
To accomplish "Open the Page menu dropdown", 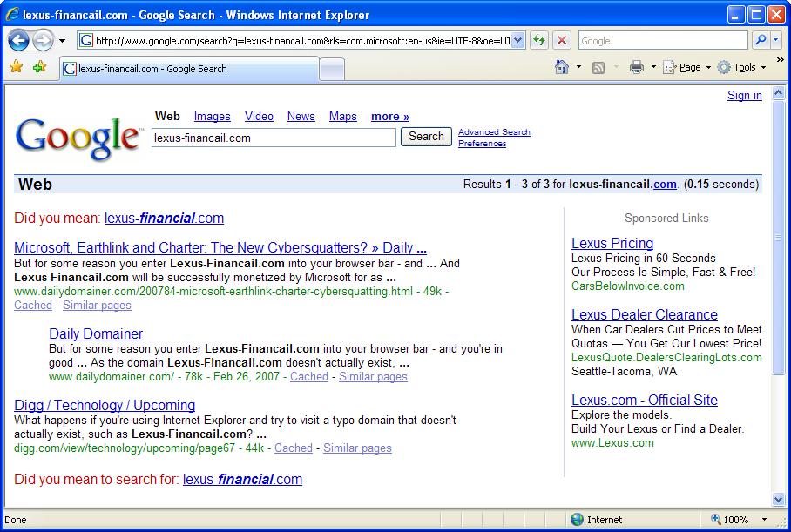I will [x=686, y=67].
